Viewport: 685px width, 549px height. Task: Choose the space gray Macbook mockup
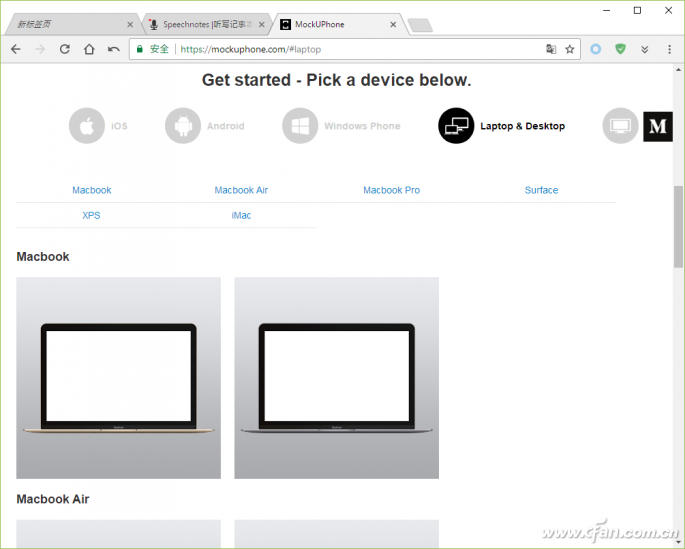[x=336, y=378]
